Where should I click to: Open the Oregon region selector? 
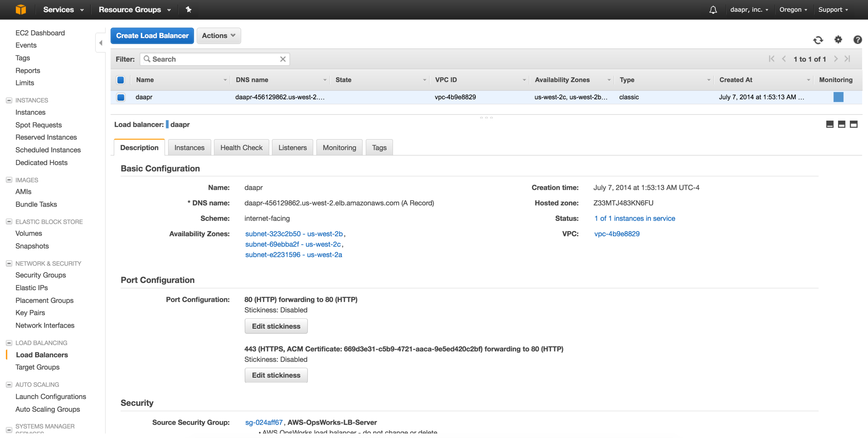pos(793,10)
